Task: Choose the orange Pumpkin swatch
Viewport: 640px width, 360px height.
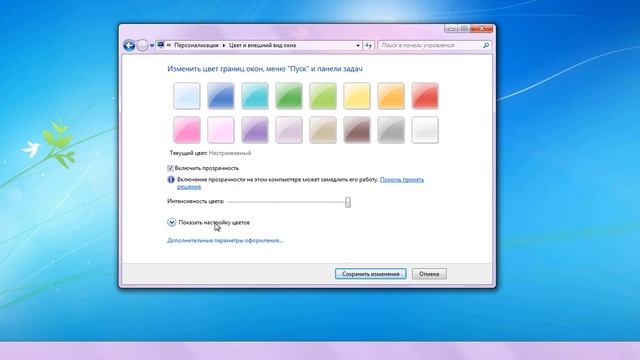Action: point(391,96)
